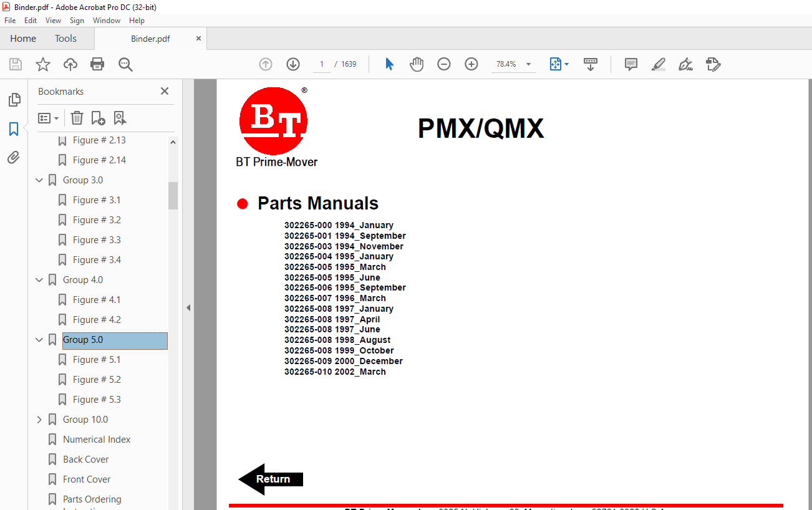The image size is (812, 510).
Task: Zoom in with the plus button
Action: pyautogui.click(x=471, y=64)
